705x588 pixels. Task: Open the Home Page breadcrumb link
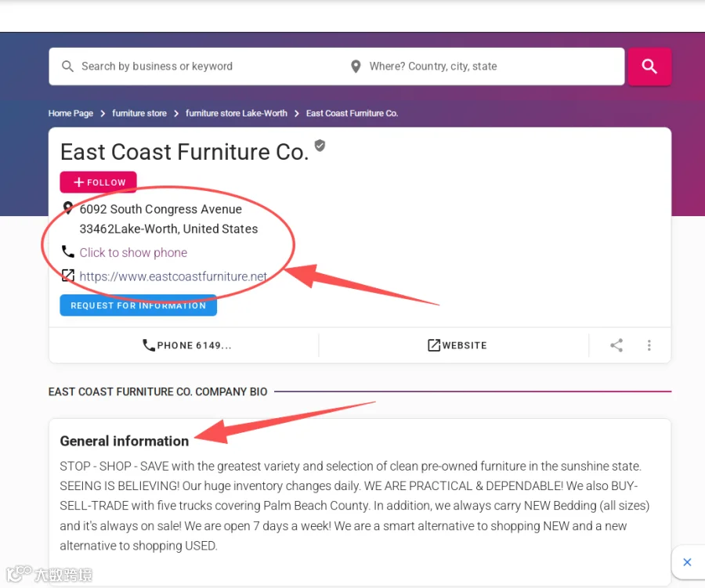(x=70, y=114)
